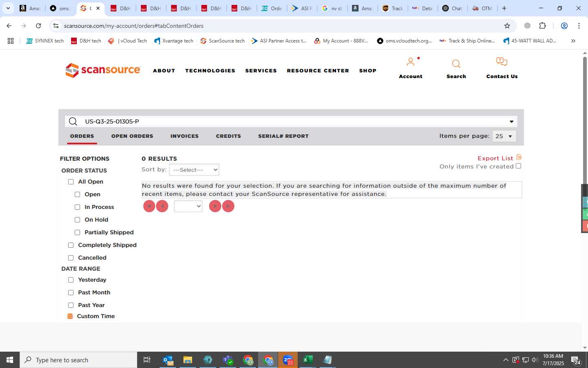This screenshot has height=368, width=588.
Task: Click in the order search field
Action: 291,121
